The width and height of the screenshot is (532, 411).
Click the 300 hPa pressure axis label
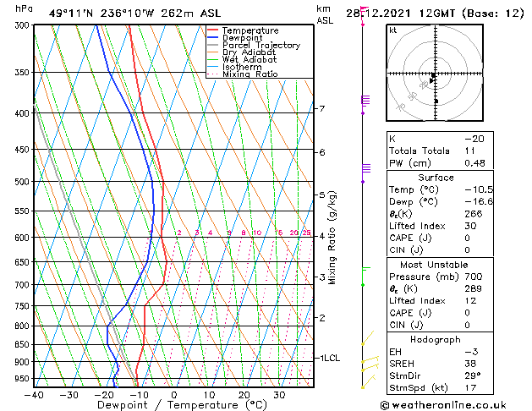[x=22, y=25]
